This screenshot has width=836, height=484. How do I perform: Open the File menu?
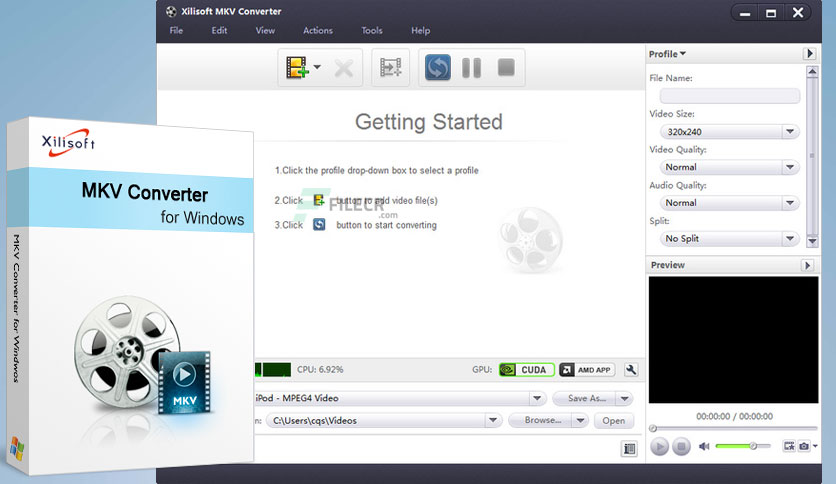click(x=176, y=30)
